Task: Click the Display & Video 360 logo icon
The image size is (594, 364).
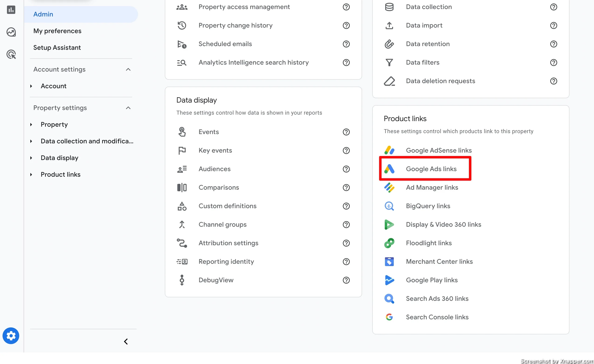Action: (x=389, y=225)
